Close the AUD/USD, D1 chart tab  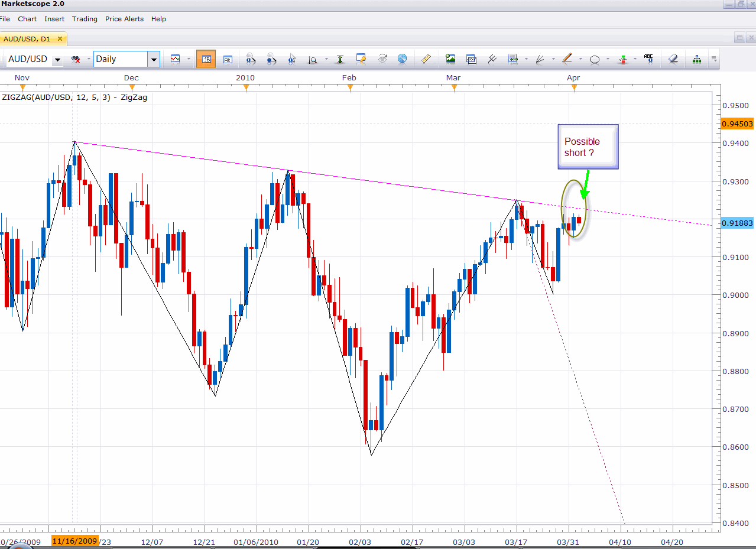coord(60,39)
